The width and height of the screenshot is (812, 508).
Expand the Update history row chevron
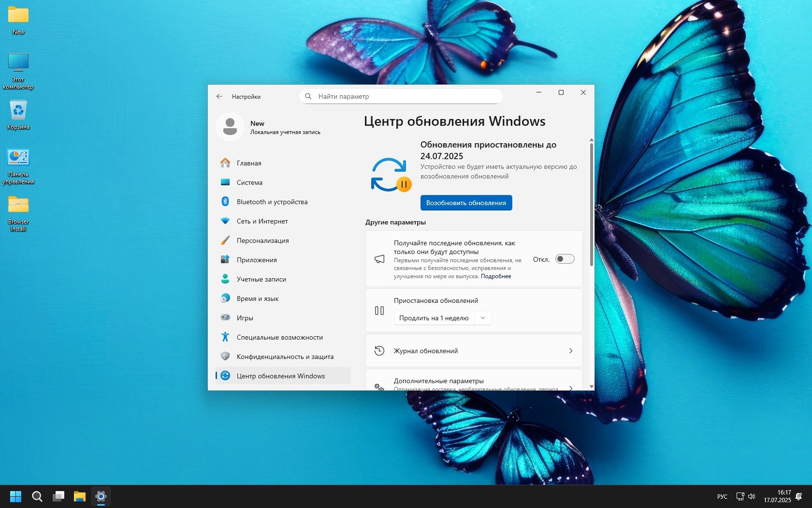[x=571, y=351]
